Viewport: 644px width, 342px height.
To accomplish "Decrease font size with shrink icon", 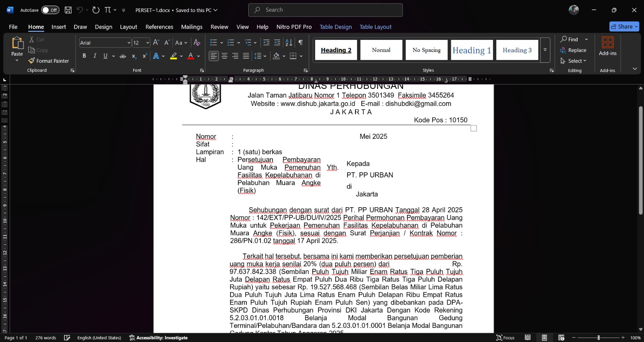I will pos(167,43).
